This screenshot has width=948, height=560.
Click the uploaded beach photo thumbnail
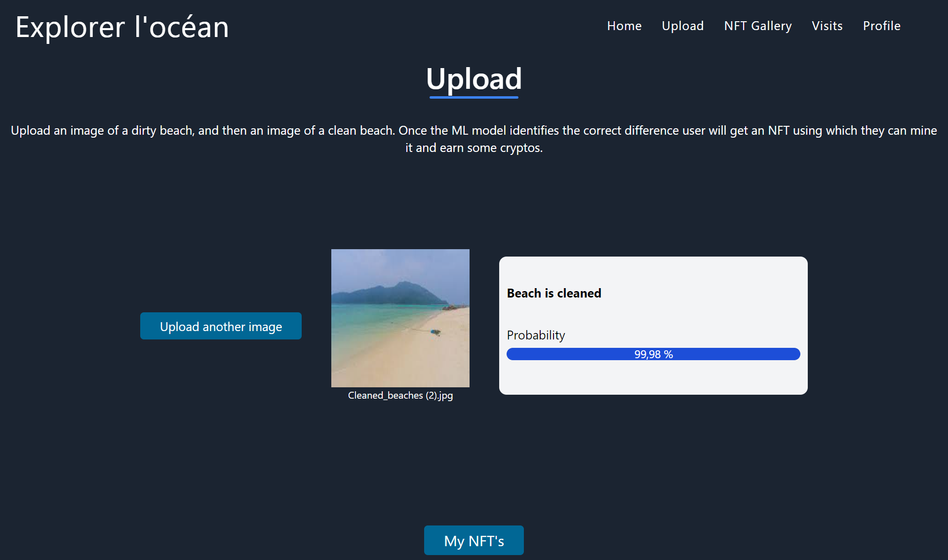pyautogui.click(x=400, y=318)
